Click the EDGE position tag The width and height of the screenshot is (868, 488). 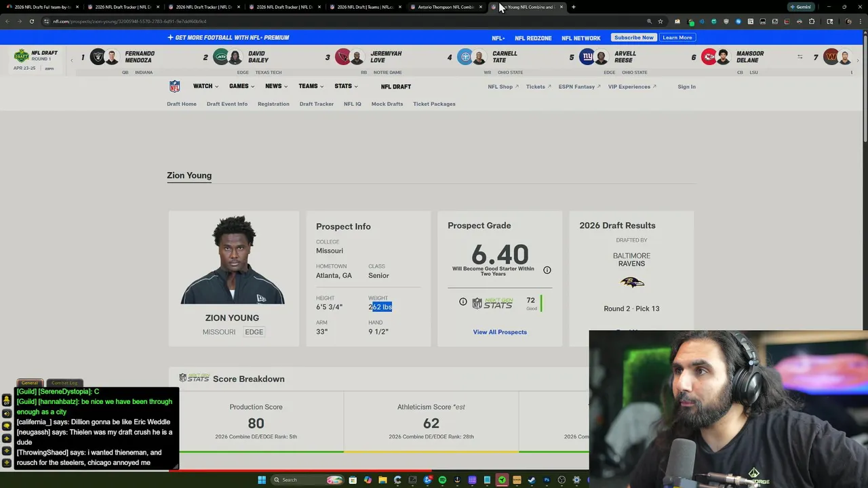pyautogui.click(x=254, y=332)
